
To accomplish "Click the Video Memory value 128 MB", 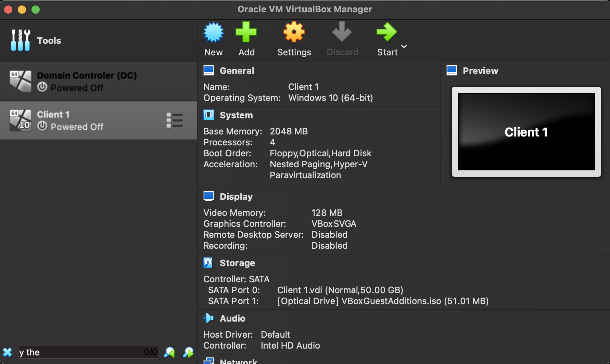I will click(x=327, y=213).
